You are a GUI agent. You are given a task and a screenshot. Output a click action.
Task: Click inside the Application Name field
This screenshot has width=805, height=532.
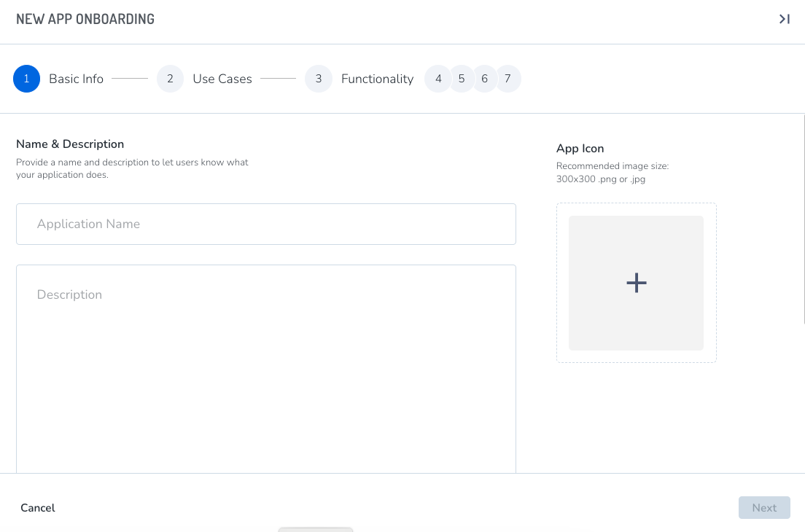point(266,224)
